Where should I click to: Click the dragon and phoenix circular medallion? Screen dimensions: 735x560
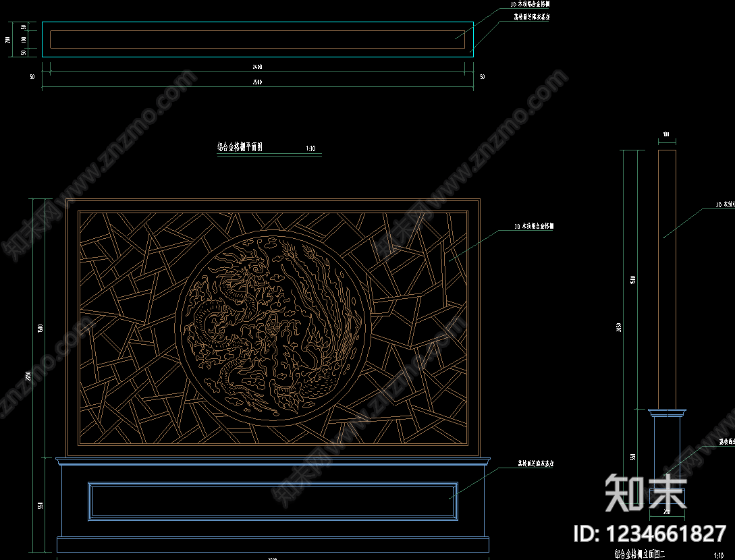click(273, 327)
